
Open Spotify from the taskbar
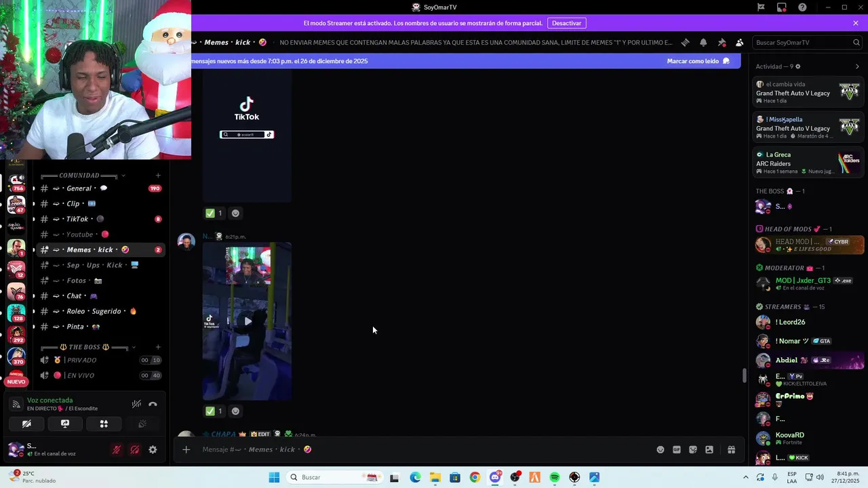click(555, 477)
